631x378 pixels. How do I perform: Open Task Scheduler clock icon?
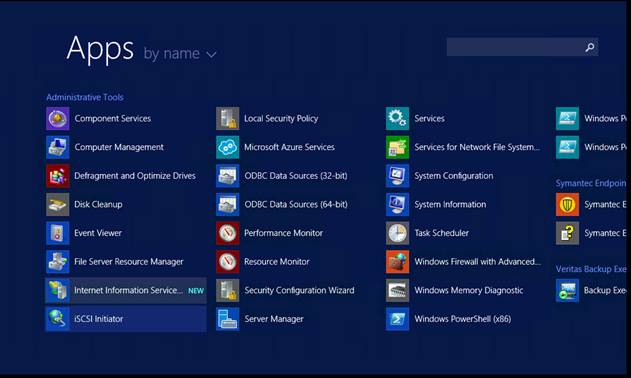click(x=398, y=233)
